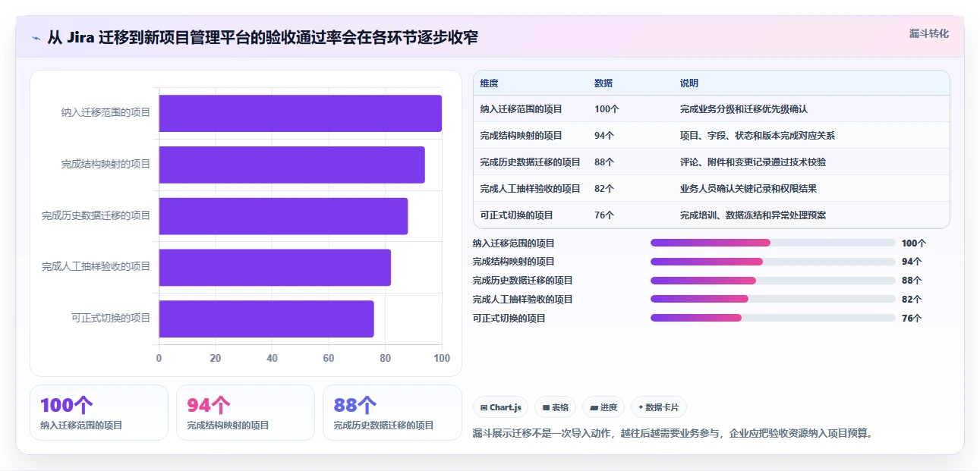Click description 业务人员确认关键记录和权限结果
980x471 pixels.
[748, 189]
